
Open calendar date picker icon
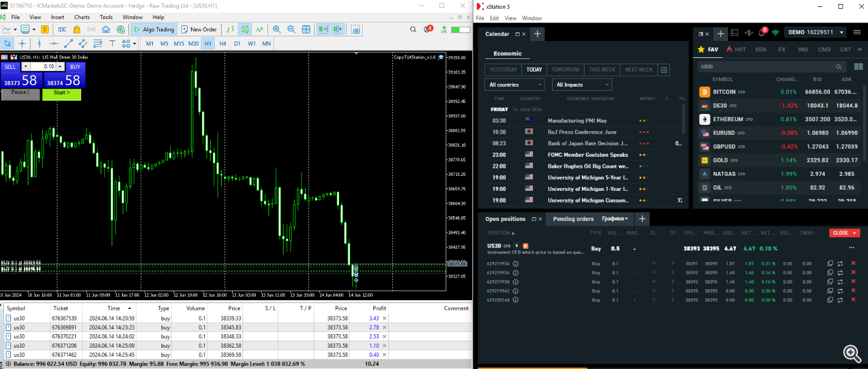(x=664, y=70)
